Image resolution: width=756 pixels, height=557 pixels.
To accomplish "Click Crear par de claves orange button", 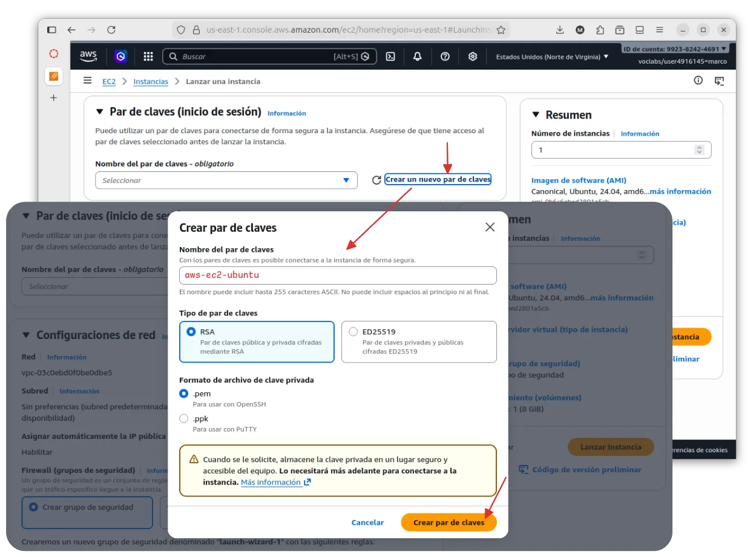I will (449, 522).
